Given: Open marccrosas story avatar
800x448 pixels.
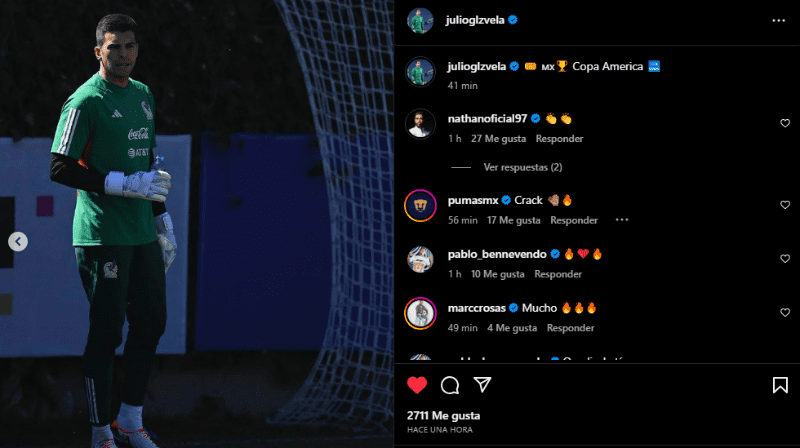Looking at the screenshot, I should (420, 313).
